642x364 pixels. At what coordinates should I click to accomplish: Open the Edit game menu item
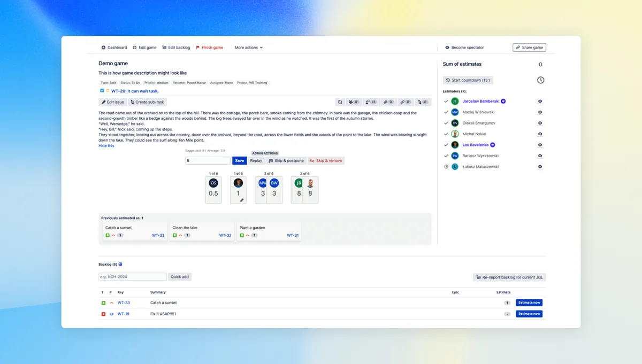[x=144, y=48]
